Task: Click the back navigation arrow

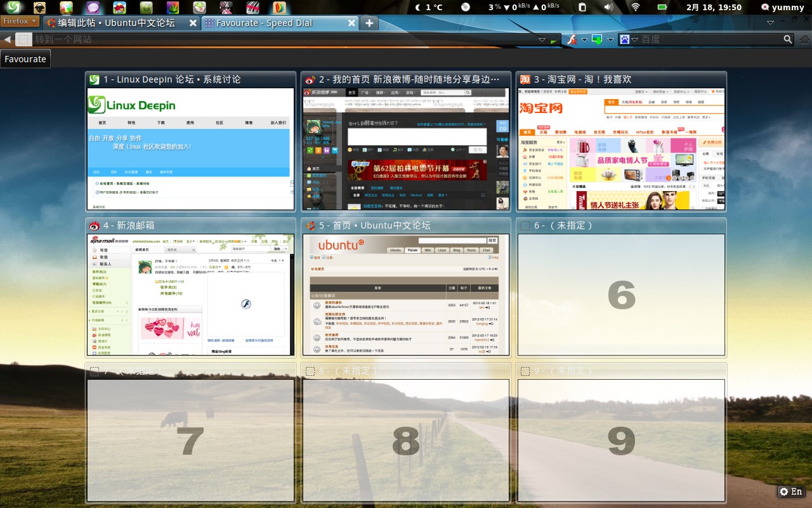Action: click(x=7, y=39)
